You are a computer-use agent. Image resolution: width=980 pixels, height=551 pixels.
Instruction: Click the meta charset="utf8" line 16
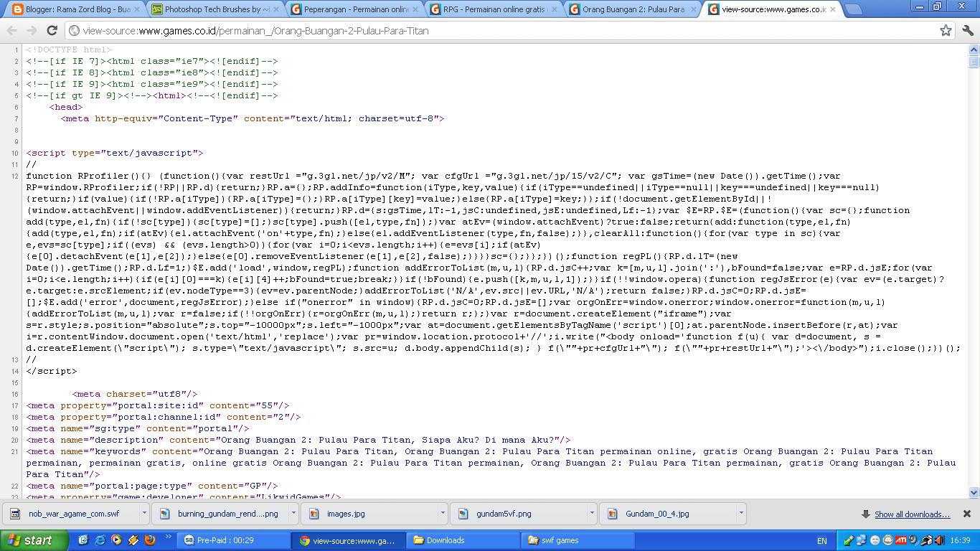click(135, 394)
